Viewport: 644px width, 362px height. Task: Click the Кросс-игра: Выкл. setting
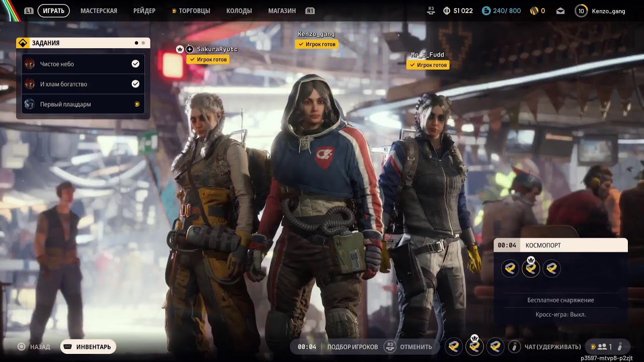[x=560, y=315]
